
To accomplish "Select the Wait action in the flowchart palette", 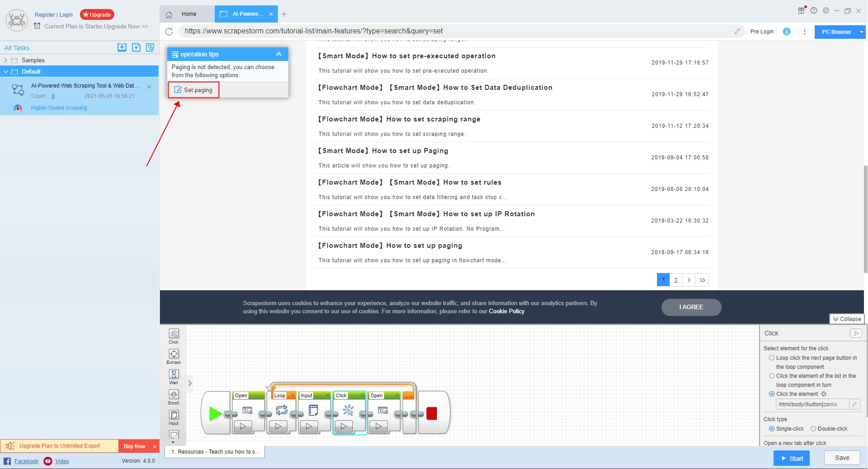I will pos(174,376).
